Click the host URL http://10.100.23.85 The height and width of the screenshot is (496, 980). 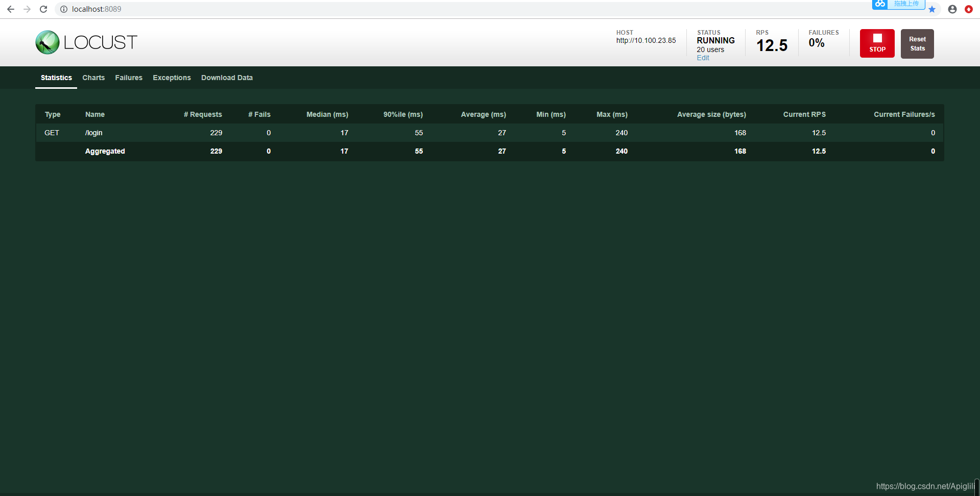pyautogui.click(x=646, y=40)
